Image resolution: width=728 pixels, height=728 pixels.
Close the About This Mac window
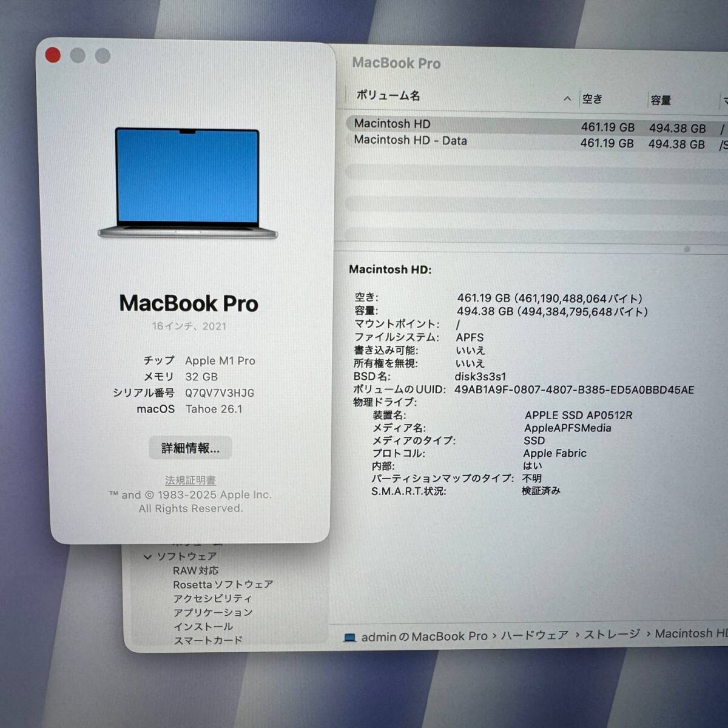coord(53,55)
